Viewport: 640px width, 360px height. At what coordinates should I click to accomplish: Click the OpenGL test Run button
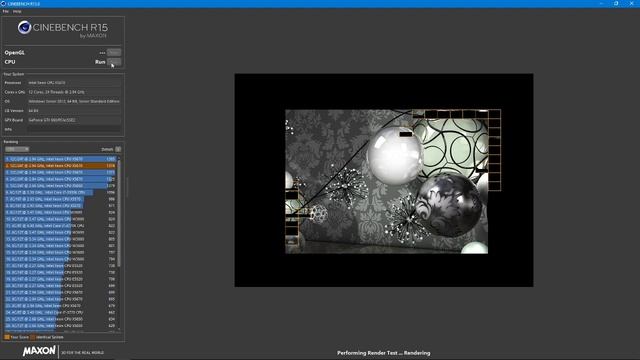coord(114,53)
